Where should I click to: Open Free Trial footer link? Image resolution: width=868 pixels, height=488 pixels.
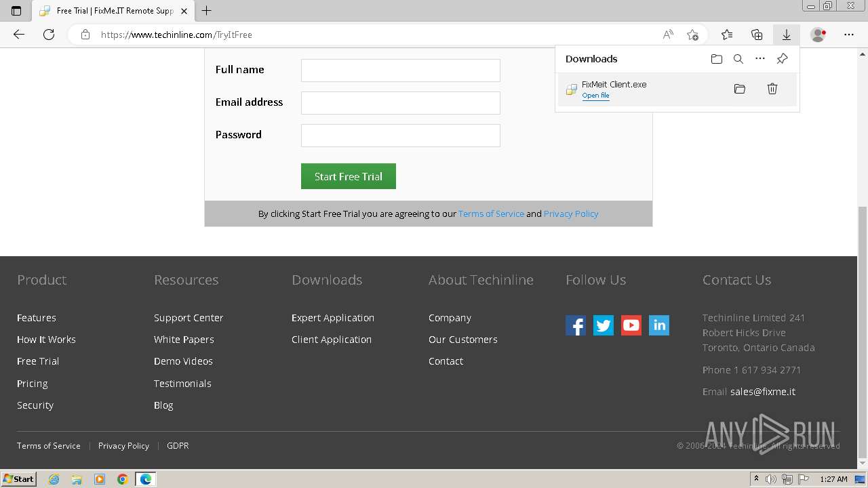point(38,361)
